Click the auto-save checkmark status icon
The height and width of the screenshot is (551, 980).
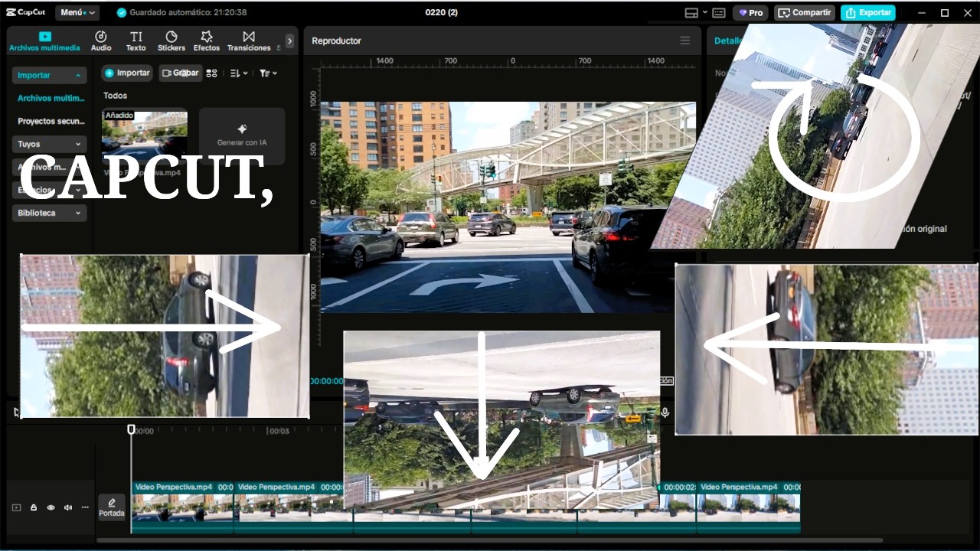tap(121, 13)
